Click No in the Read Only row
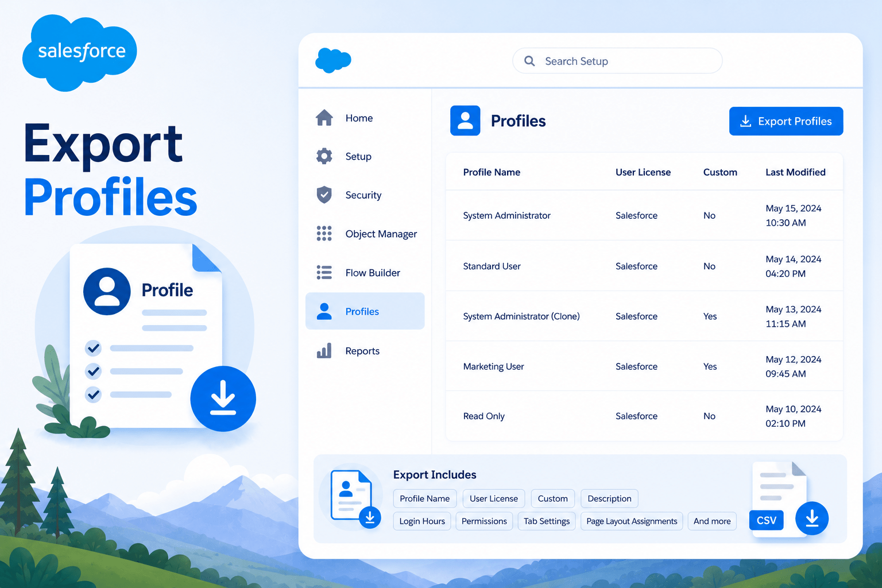Viewport: 882px width, 588px height. [x=710, y=416]
